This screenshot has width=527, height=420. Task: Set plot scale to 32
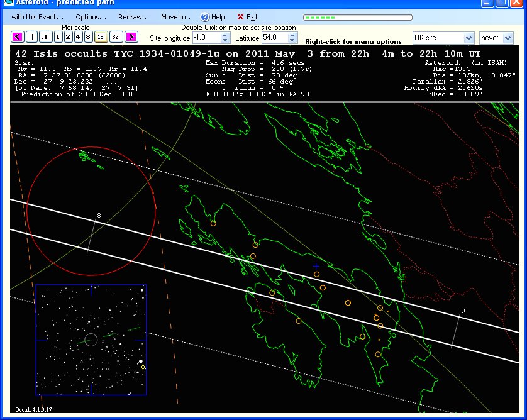tap(116, 37)
